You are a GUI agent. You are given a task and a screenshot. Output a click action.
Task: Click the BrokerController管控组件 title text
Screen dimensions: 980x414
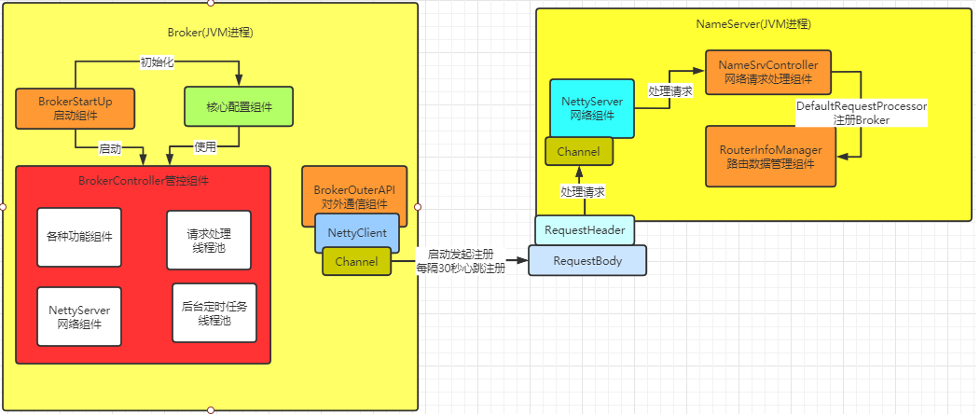143,181
